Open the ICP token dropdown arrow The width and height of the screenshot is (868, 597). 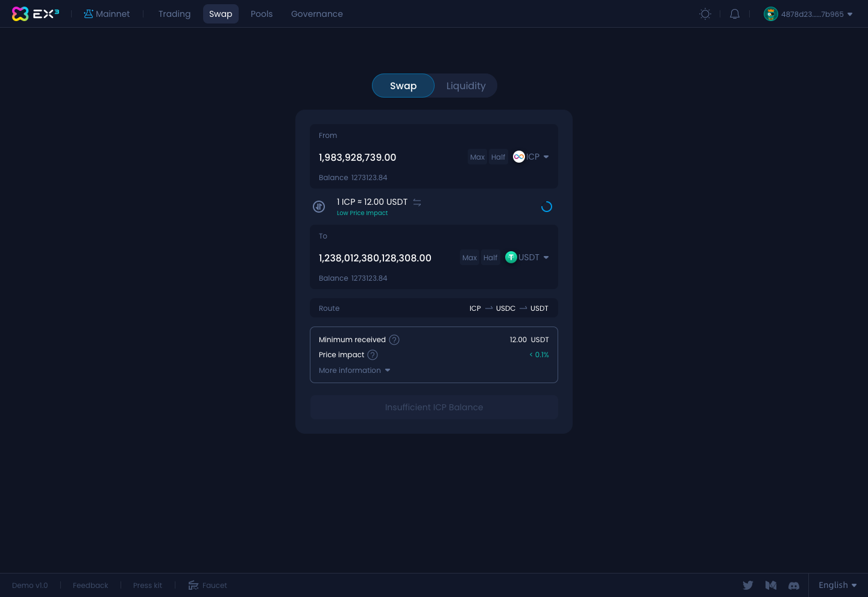[546, 157]
